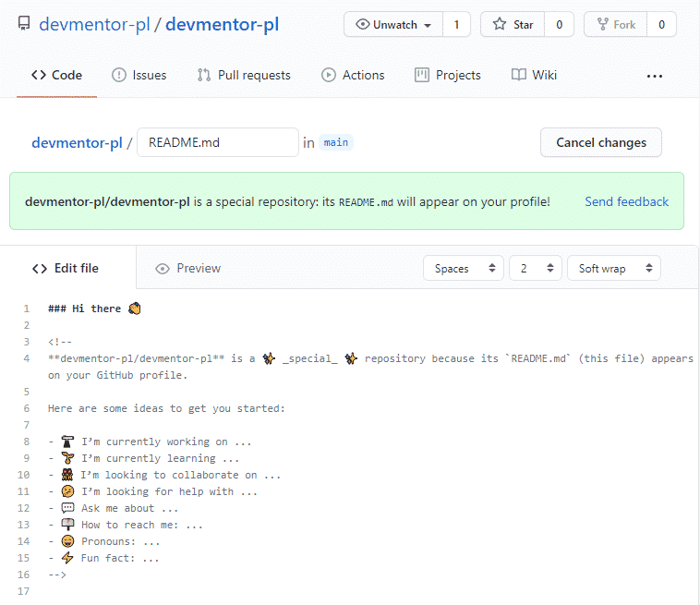
Task: Click the eye icon on Unwatch
Action: click(363, 24)
